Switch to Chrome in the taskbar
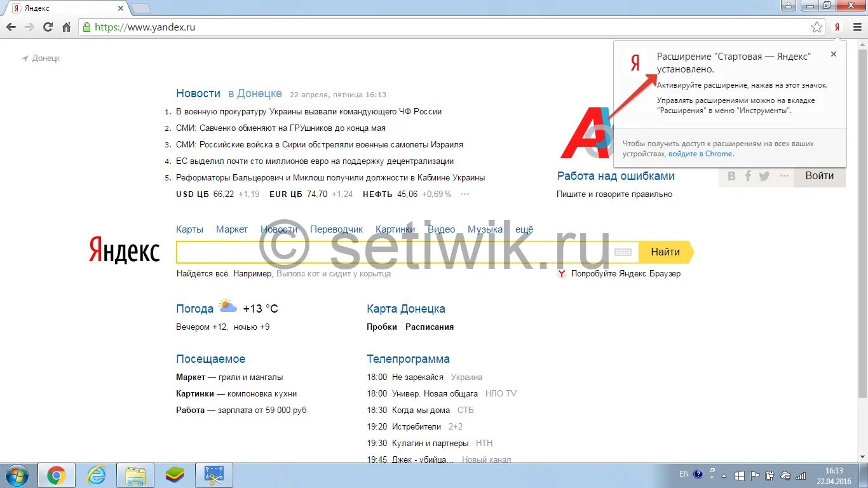This screenshot has height=488, width=868. click(57, 475)
